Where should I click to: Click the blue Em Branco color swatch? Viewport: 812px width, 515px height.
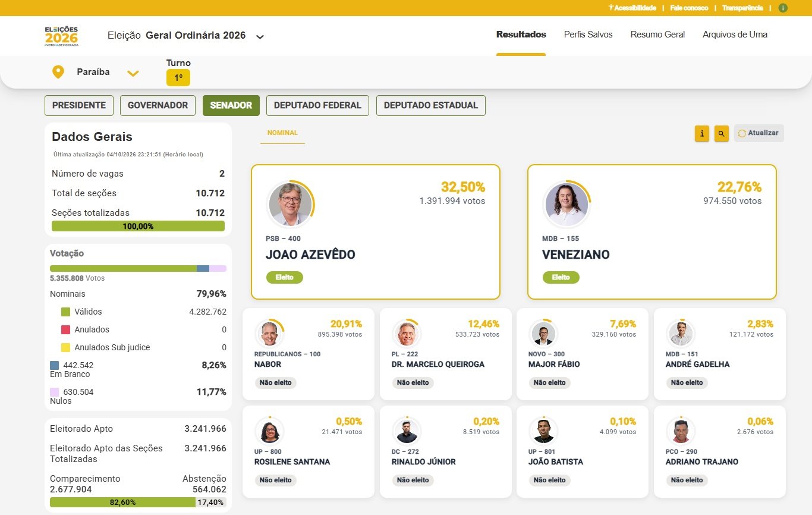click(x=55, y=365)
